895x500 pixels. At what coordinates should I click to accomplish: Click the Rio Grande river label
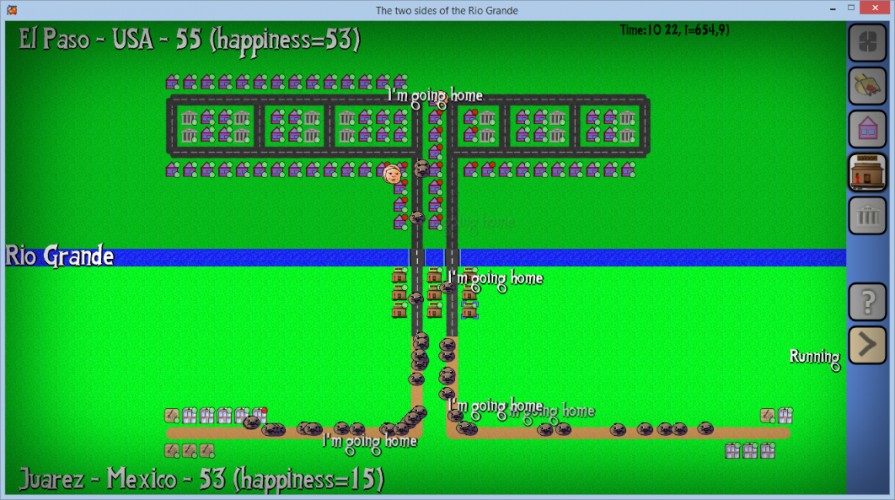point(60,256)
